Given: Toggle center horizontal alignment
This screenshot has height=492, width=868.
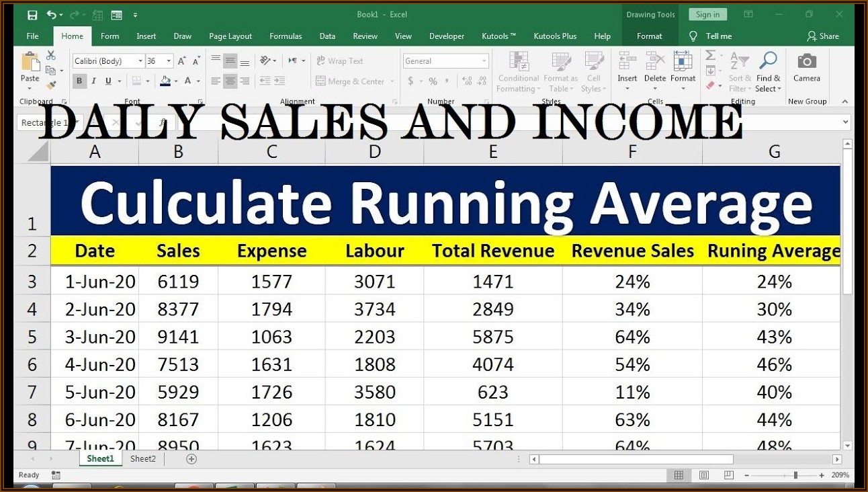Looking at the screenshot, I should (230, 81).
